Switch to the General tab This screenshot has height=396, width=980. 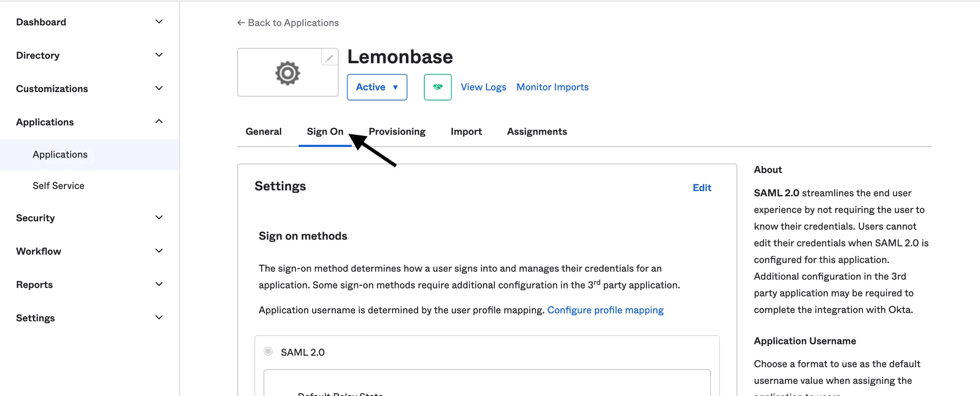[264, 131]
